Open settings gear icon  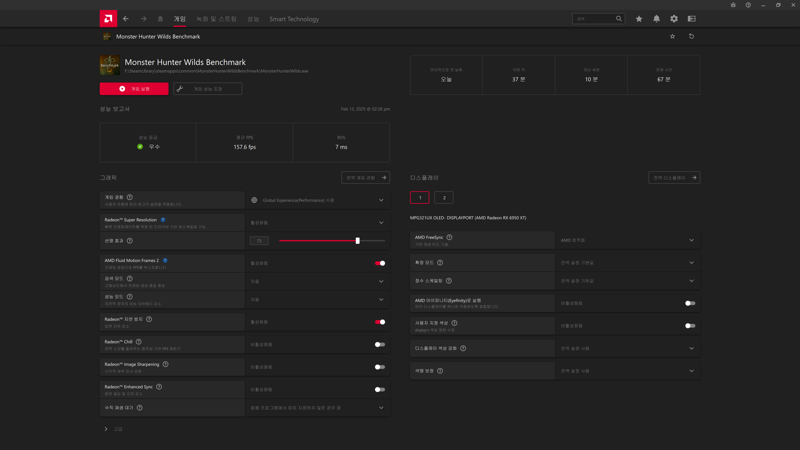tap(674, 19)
